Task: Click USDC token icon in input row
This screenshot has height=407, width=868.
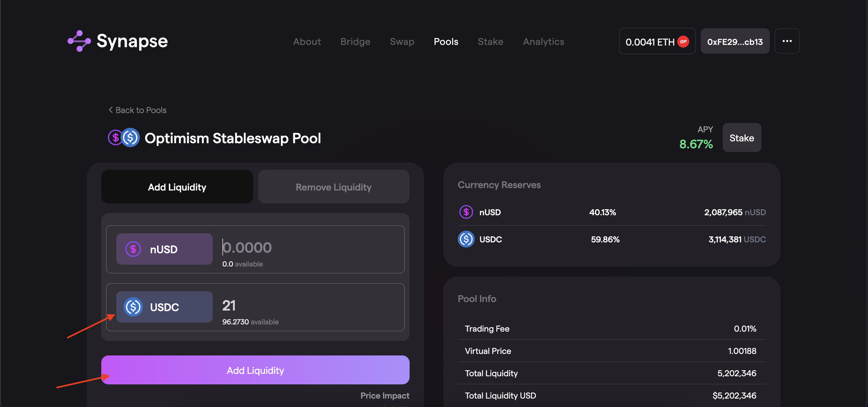Action: (x=133, y=307)
